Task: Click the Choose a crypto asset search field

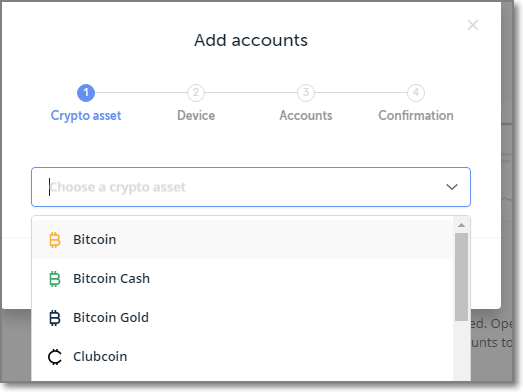Action: click(x=251, y=187)
